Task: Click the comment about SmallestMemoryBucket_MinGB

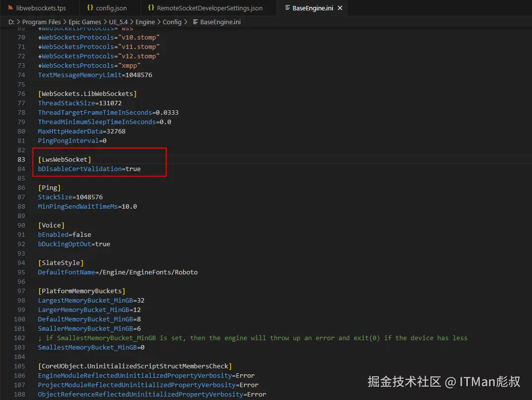Action: 253,338
